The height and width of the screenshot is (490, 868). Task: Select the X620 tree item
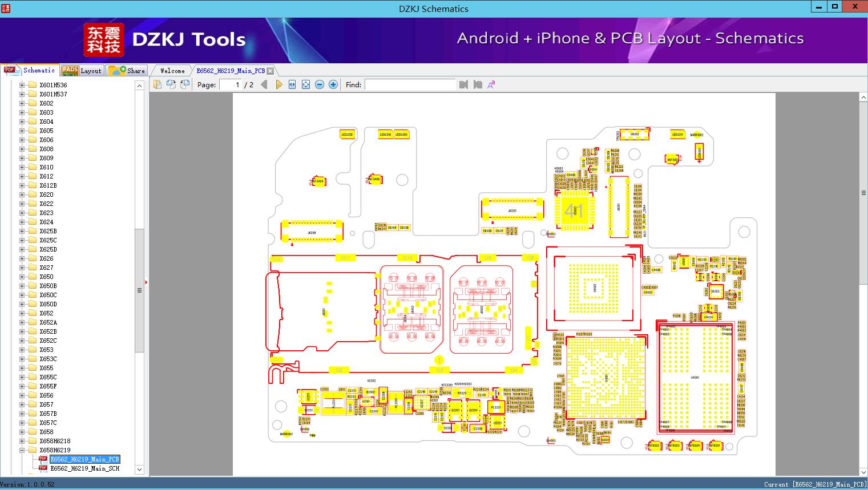[x=46, y=195]
